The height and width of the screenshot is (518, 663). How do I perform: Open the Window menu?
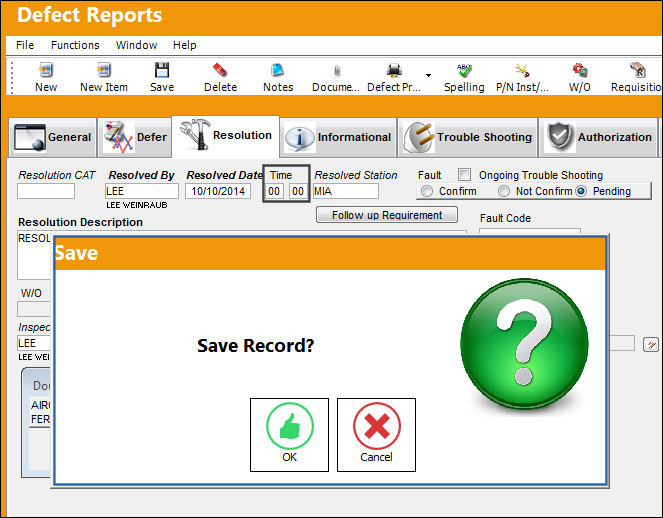click(x=137, y=45)
